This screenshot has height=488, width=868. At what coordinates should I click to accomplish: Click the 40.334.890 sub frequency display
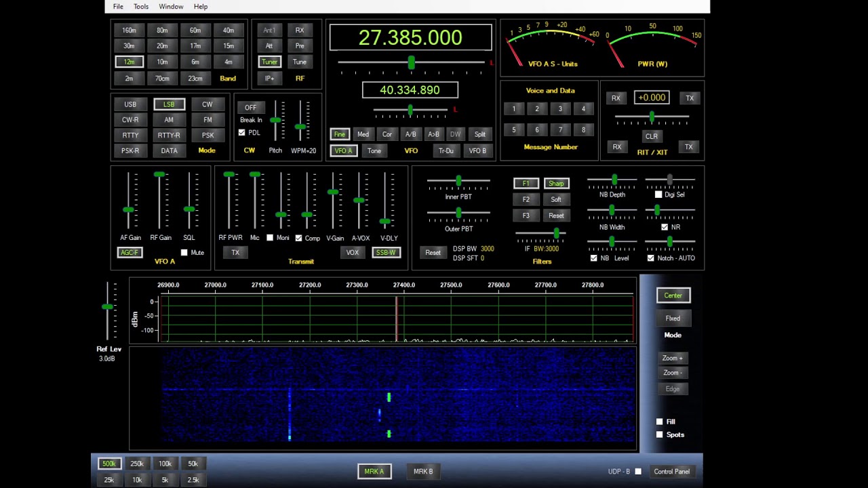coord(410,90)
